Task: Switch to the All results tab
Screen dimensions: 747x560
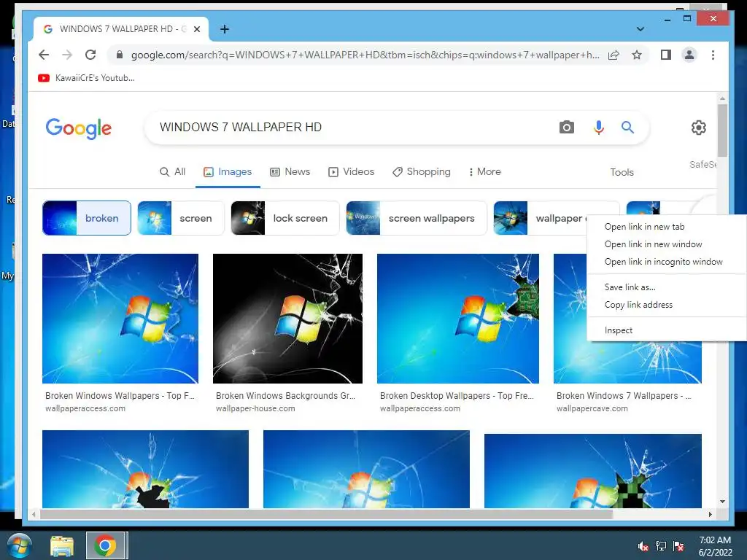Action: [172, 172]
